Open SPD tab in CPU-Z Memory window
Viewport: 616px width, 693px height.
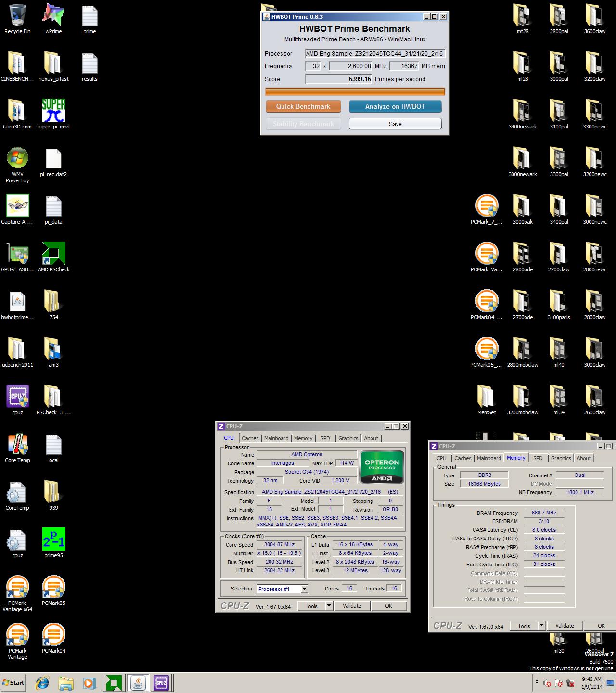click(538, 458)
